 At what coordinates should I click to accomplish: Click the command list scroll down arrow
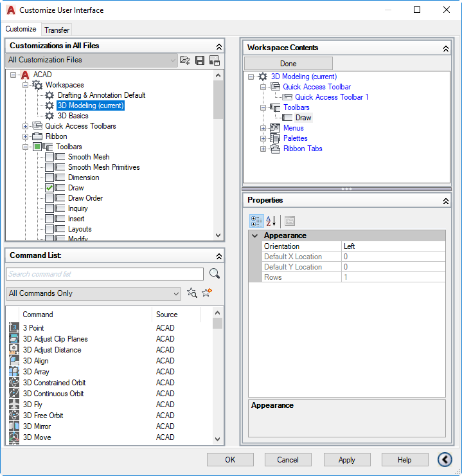[217, 439]
